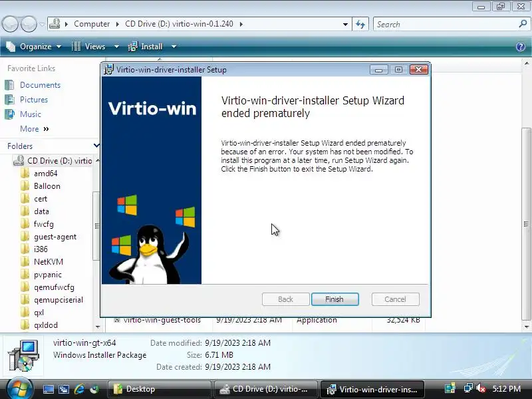
Task: Click the Documents icon in Favorite Links
Action: 9,85
